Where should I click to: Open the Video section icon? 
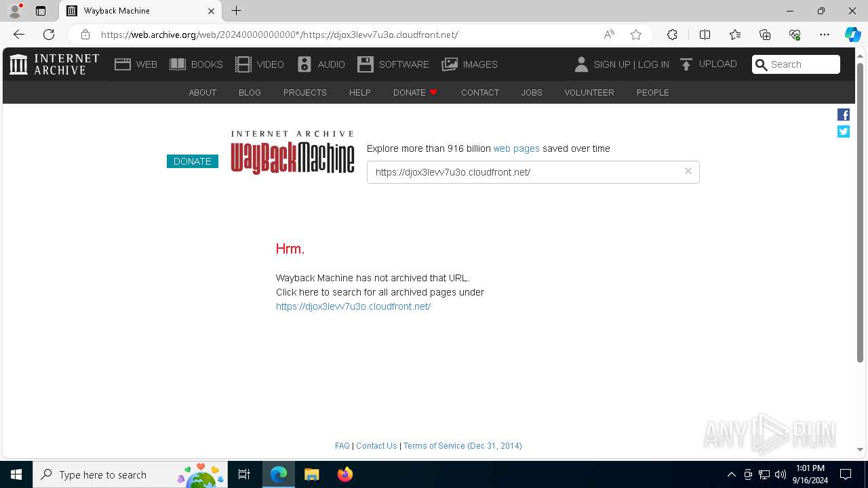[x=243, y=64]
